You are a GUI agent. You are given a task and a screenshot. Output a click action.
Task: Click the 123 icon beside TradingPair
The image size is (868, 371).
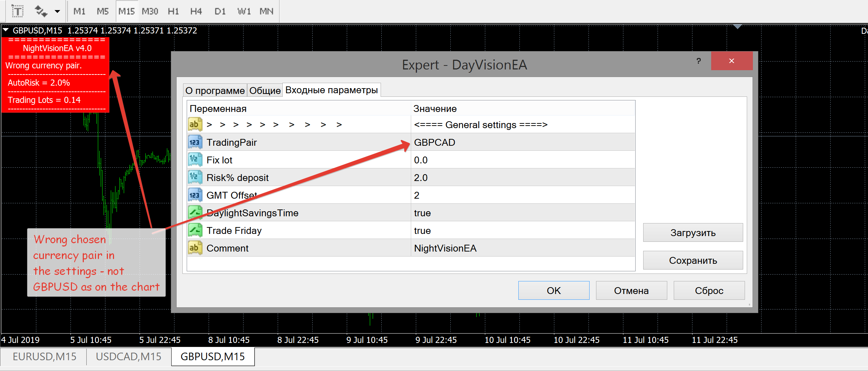pos(195,142)
